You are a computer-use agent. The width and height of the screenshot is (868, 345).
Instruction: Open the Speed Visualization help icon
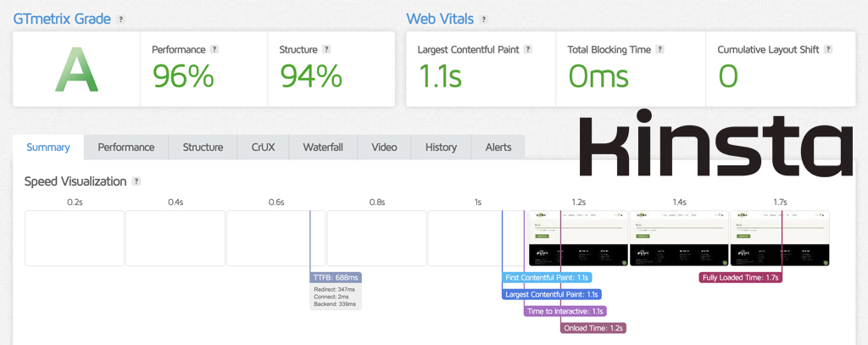tap(136, 181)
